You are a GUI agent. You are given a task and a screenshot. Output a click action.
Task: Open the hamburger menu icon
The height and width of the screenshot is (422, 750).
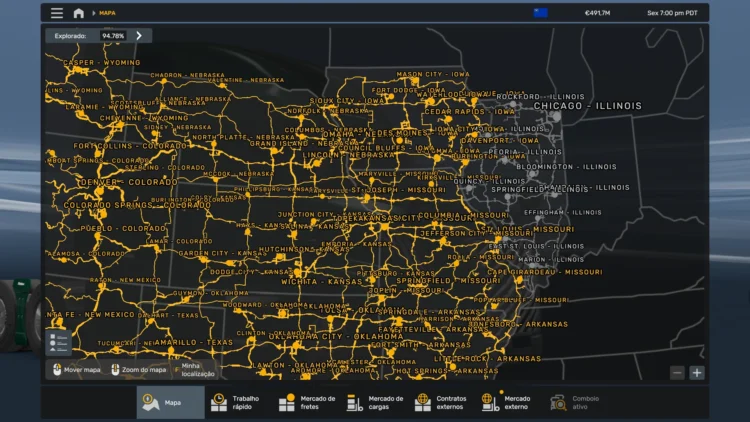[57, 13]
